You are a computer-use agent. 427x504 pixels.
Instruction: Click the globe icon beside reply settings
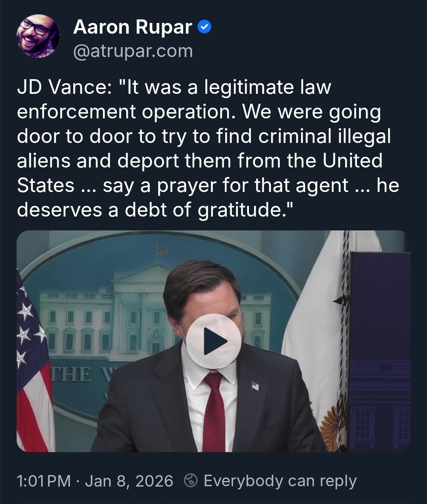point(191,481)
